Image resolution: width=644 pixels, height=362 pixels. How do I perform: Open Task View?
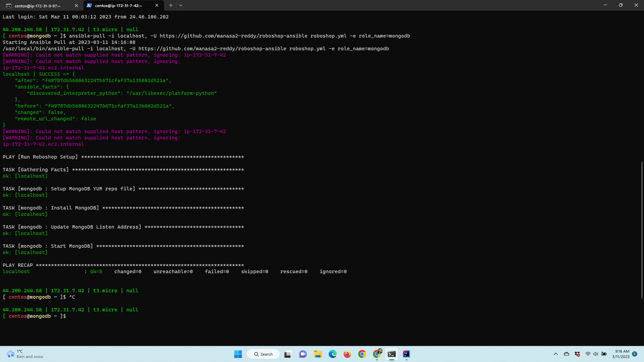click(287, 354)
